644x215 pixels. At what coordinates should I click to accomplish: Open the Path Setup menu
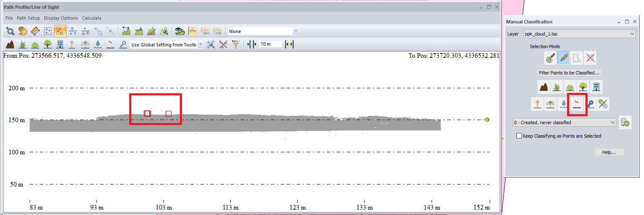[28, 18]
